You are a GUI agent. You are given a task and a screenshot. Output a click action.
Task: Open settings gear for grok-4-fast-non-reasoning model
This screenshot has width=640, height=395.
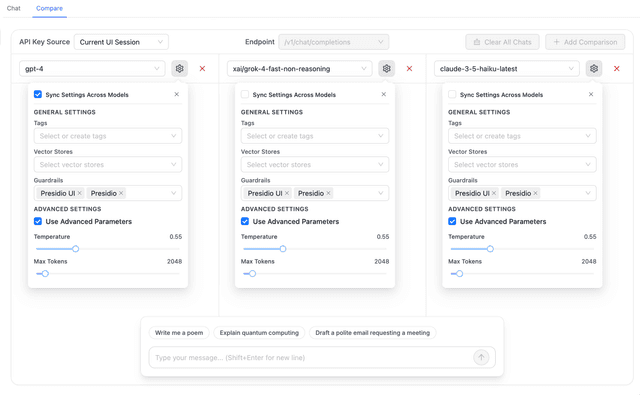click(387, 69)
